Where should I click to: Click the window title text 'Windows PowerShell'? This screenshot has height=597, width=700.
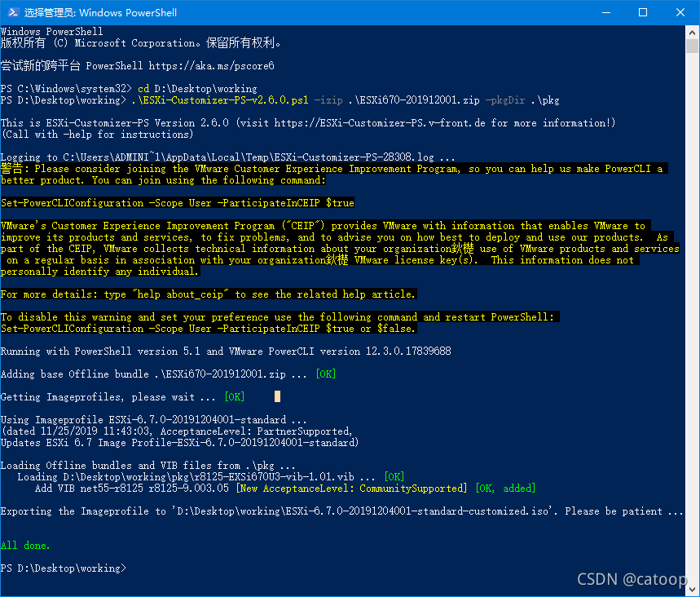[128, 12]
